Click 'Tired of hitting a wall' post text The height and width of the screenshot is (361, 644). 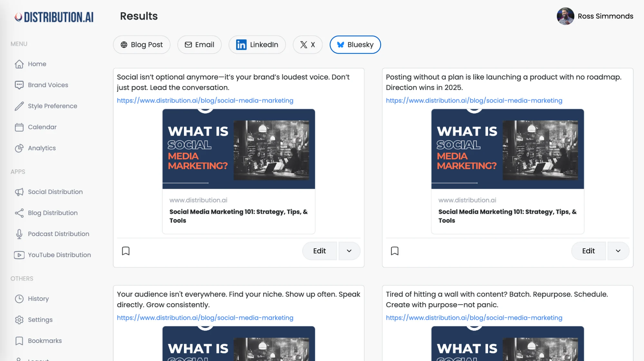click(x=497, y=299)
